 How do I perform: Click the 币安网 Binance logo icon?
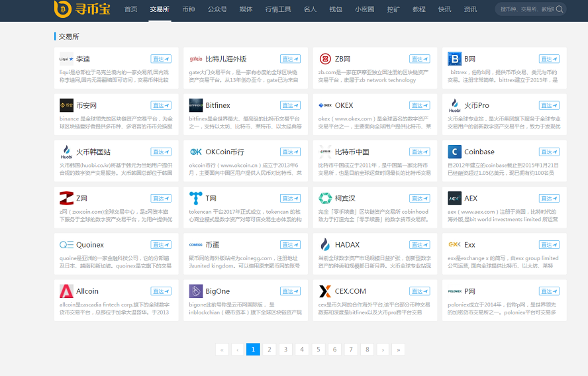66,105
